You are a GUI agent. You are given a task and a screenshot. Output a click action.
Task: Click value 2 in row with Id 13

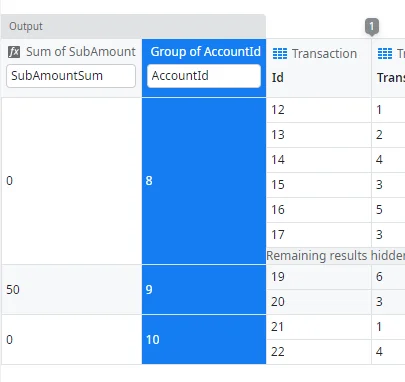(388, 135)
